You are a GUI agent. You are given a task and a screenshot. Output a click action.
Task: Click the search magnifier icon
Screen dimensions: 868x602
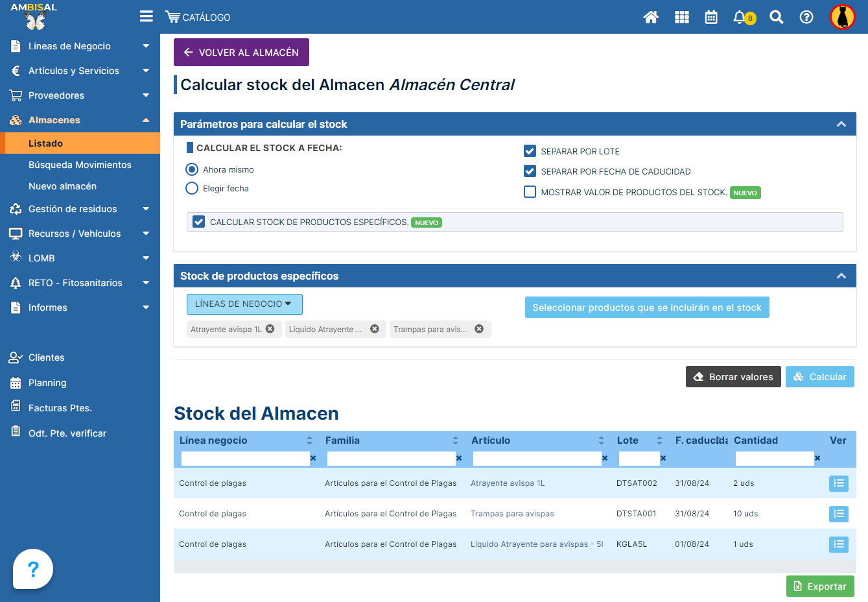(776, 18)
